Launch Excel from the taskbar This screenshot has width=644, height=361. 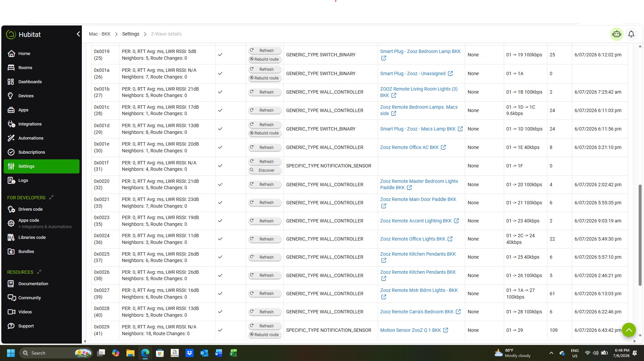tap(233, 353)
